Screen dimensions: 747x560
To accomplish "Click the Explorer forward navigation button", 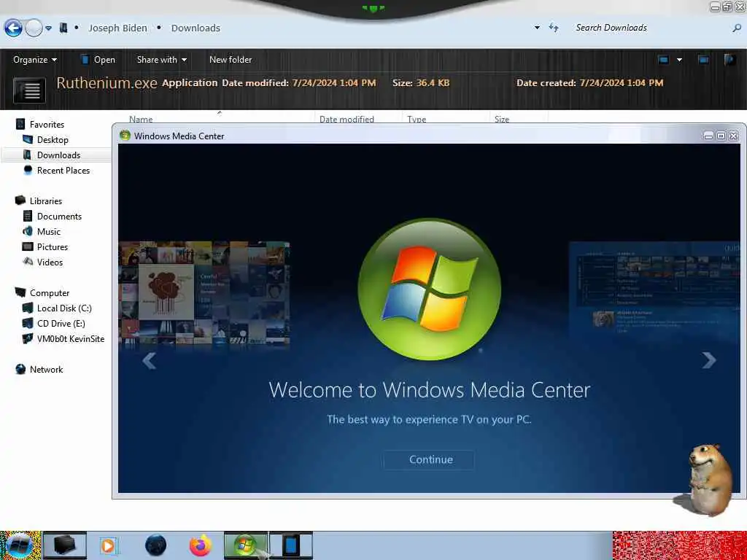I will click(x=34, y=28).
